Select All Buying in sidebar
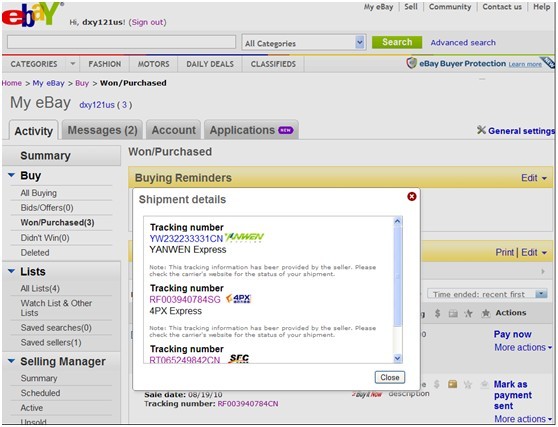Screen dimensions: 558x427 point(38,193)
